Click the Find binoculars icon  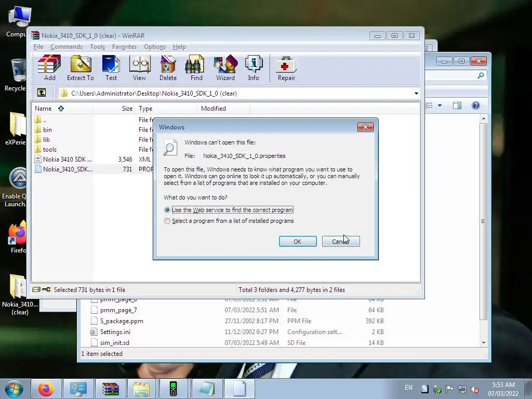click(x=196, y=68)
